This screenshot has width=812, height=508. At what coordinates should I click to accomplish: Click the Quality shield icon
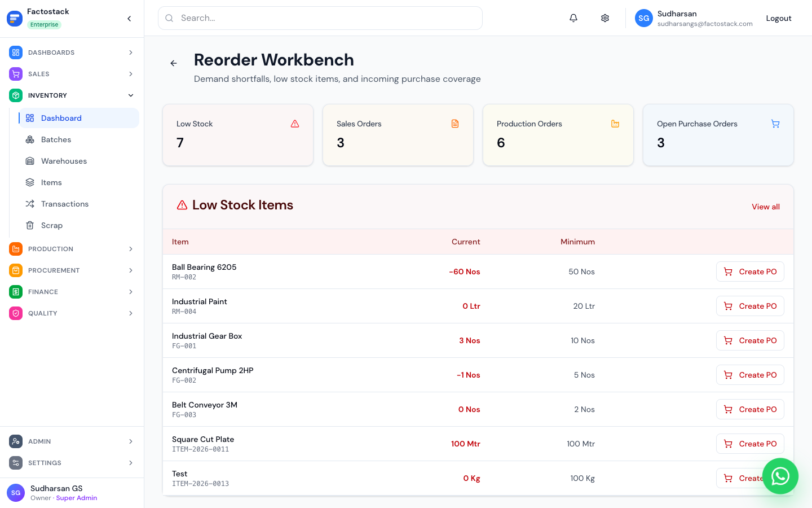coord(16,313)
